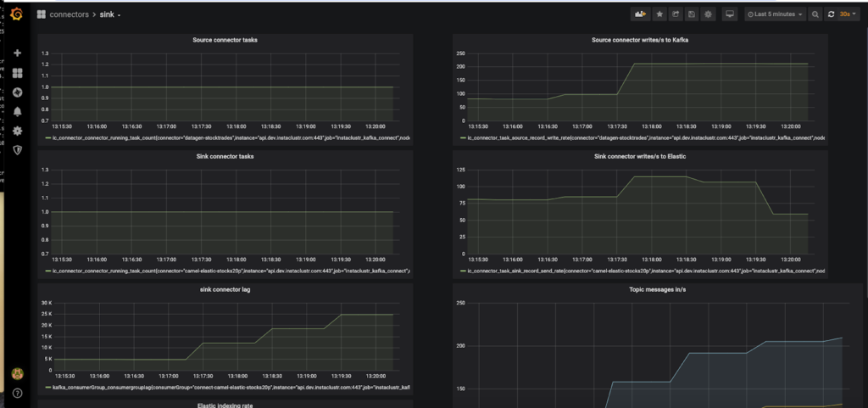Open the 30s refresh interval dropdown
This screenshot has width=868, height=408.
848,14
